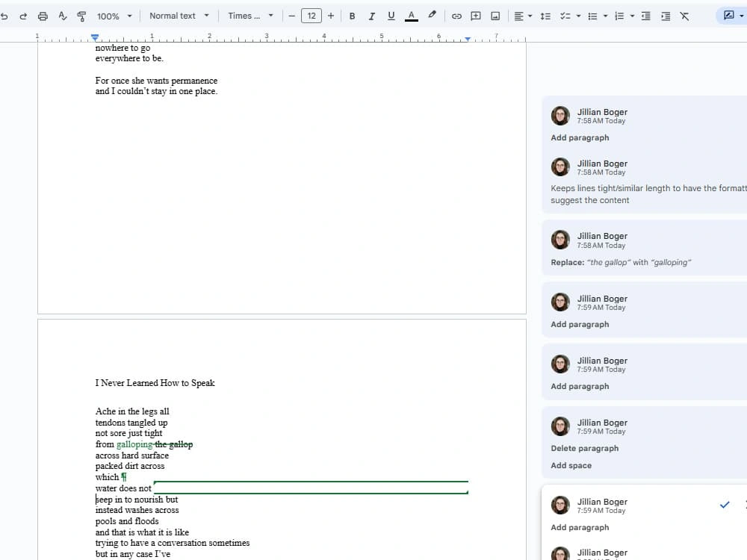Insert a link using the link icon
747x560 pixels.
click(x=456, y=16)
